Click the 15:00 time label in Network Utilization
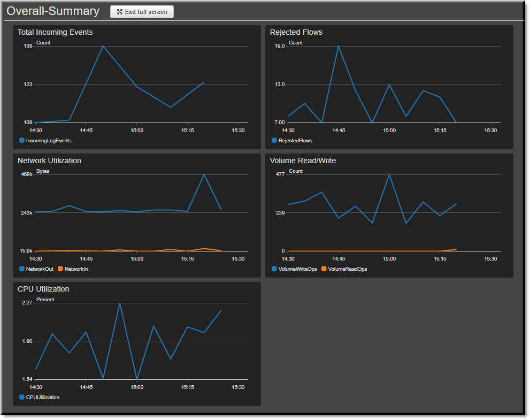The height and width of the screenshot is (420, 530). tap(137, 259)
